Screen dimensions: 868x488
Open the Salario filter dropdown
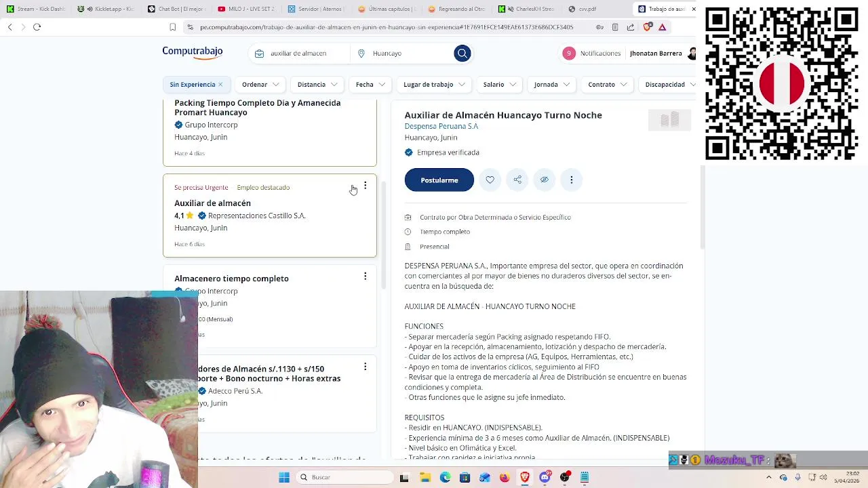click(x=500, y=85)
